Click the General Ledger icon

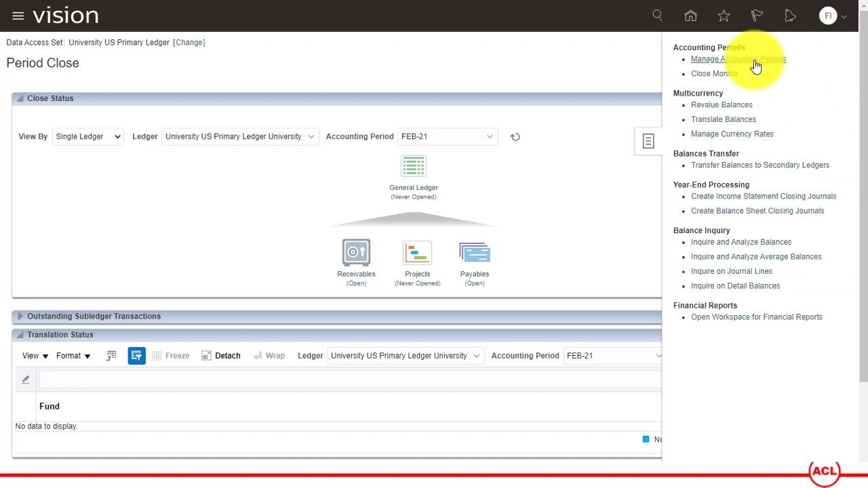click(x=413, y=166)
